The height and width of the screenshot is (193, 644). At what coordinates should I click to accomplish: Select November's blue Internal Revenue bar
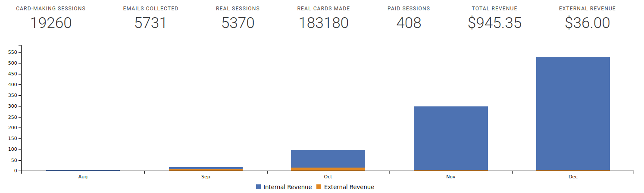click(450, 138)
